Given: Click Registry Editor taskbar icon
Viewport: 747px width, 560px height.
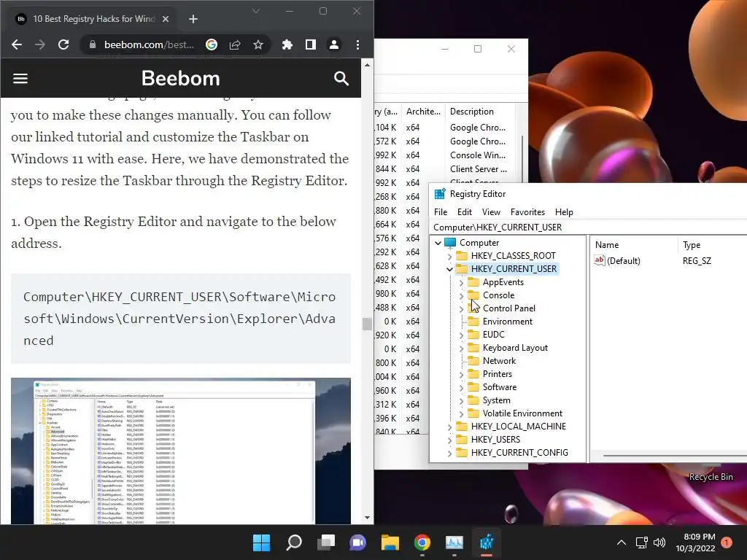Looking at the screenshot, I should (487, 542).
